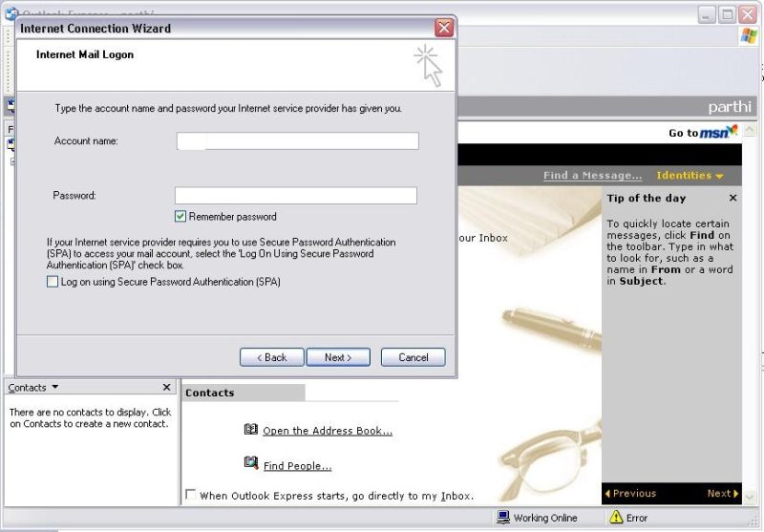
Task: Click the 'Contacts' section heading in main pane
Action: tap(209, 393)
